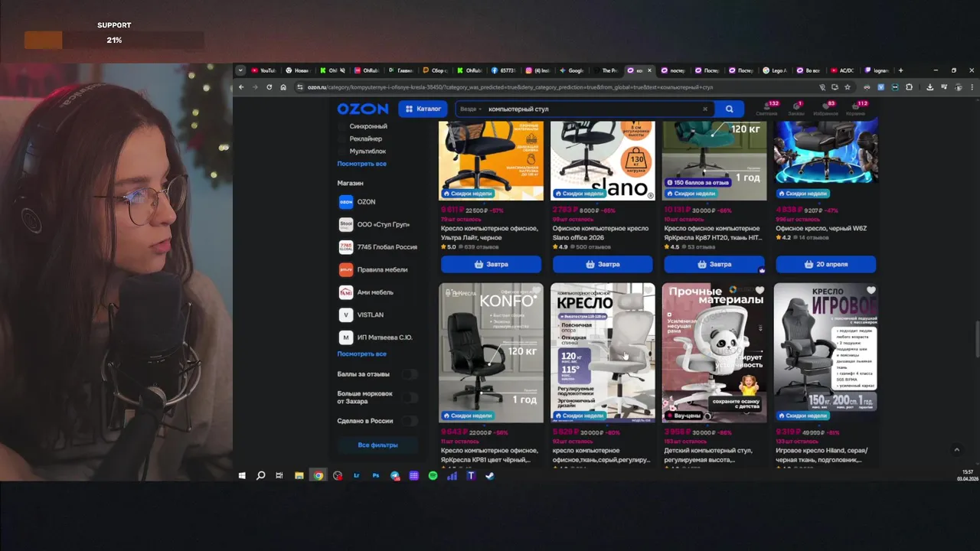This screenshot has height=551, width=980.
Task: Click the OZON logo in the header
Action: pyautogui.click(x=363, y=109)
